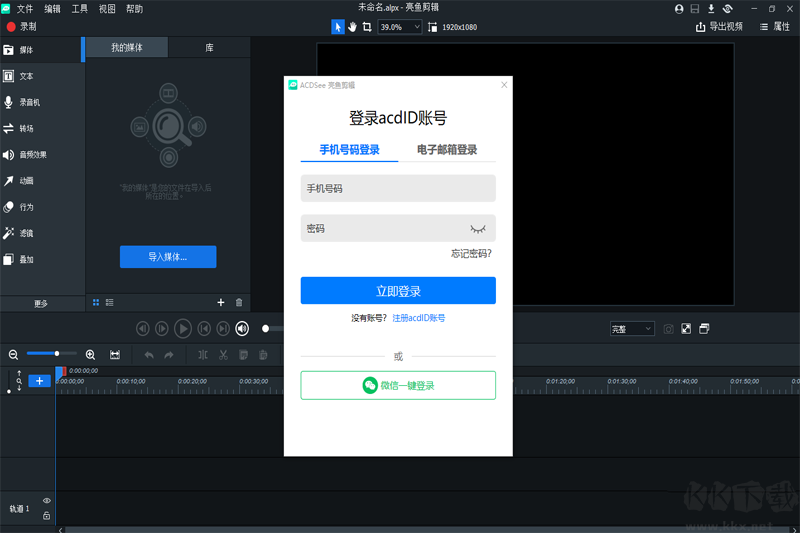Click the 手机号码 input field
This screenshot has width=800, height=533.
tap(398, 188)
